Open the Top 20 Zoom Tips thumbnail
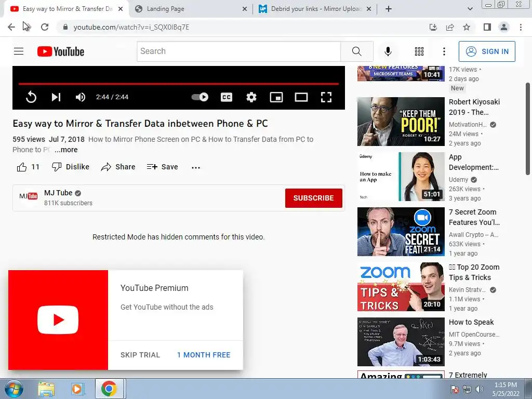532x399 pixels. click(401, 287)
